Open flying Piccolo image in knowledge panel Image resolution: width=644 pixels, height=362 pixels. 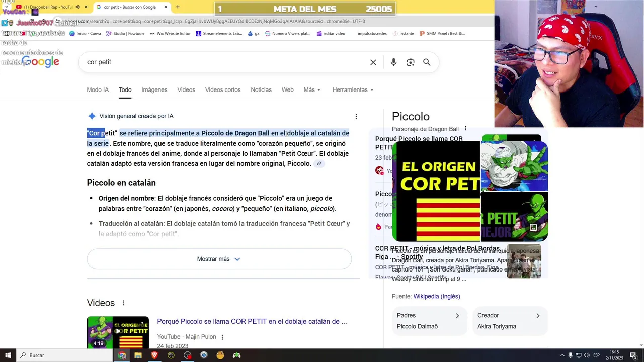pos(514,166)
